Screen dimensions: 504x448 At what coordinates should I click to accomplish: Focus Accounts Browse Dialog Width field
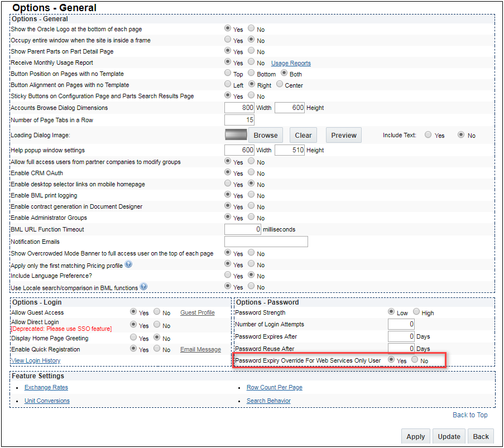(239, 107)
